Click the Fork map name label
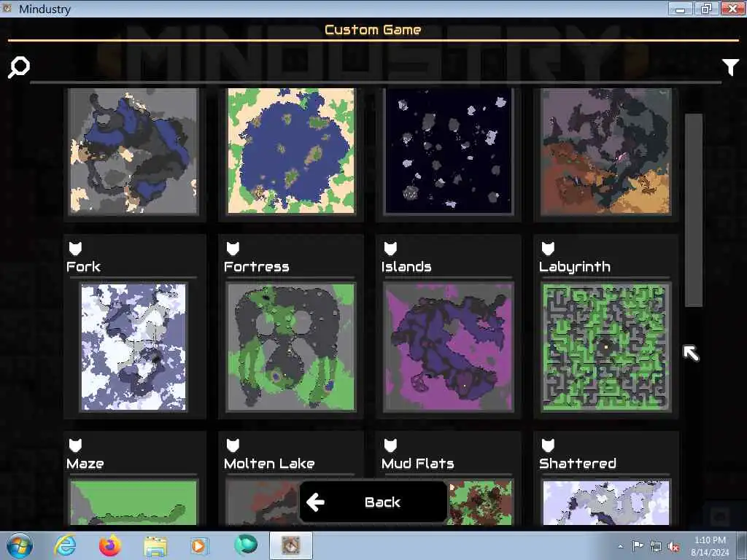 (x=83, y=267)
